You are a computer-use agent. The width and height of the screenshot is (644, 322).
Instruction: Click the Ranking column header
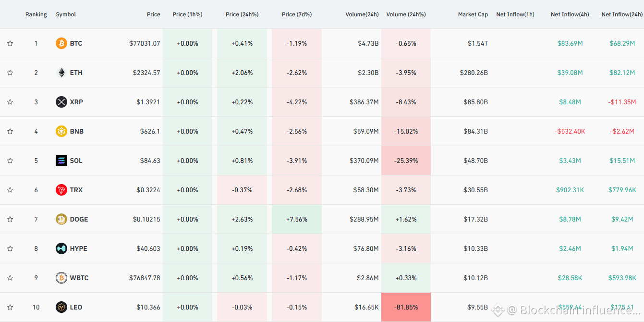[36, 14]
